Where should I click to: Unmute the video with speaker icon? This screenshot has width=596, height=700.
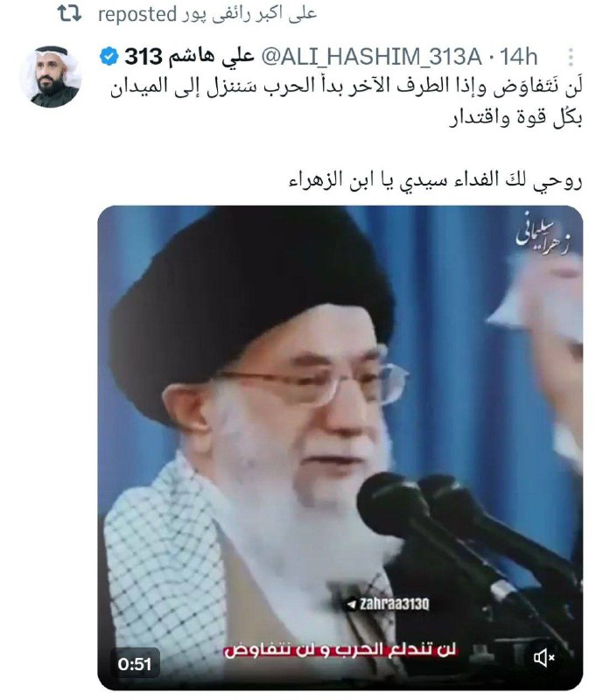(543, 658)
